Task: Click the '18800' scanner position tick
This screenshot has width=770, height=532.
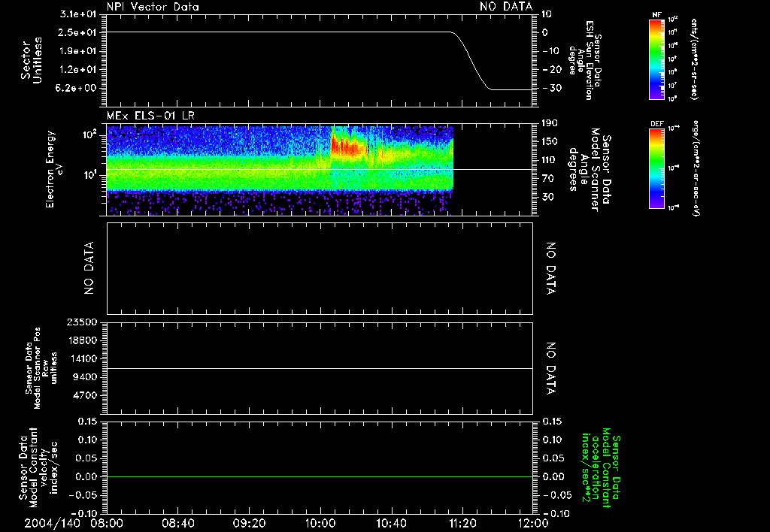Action: point(82,340)
